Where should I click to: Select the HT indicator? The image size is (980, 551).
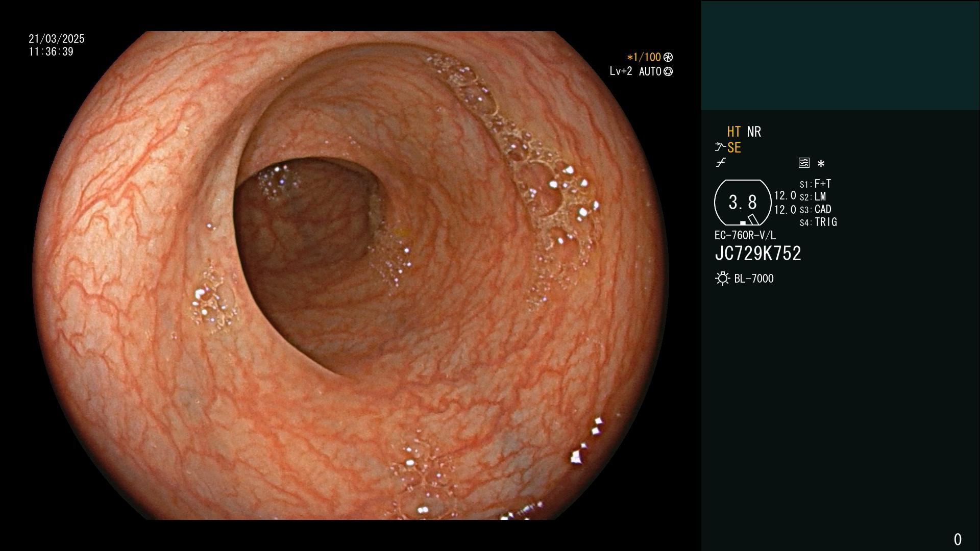(734, 132)
